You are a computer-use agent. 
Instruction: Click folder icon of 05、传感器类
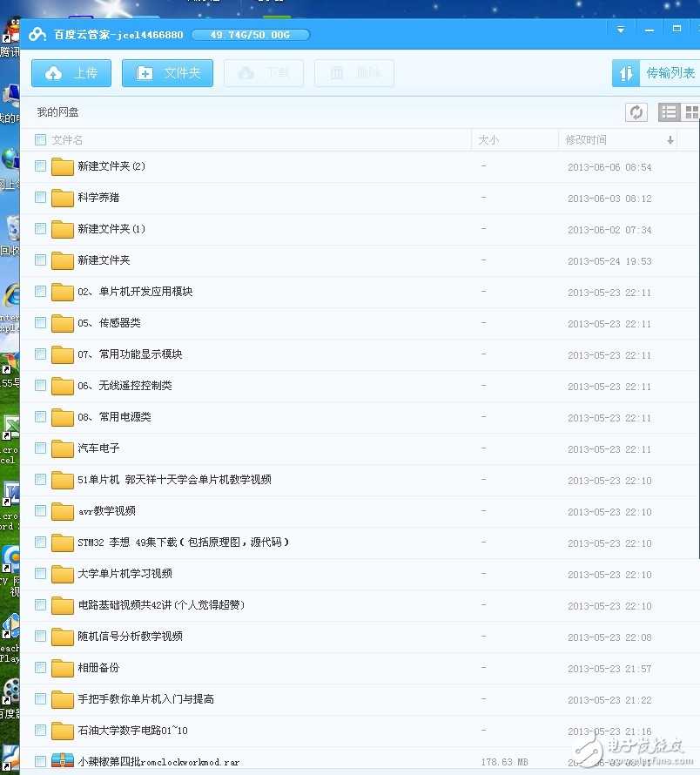(63, 323)
